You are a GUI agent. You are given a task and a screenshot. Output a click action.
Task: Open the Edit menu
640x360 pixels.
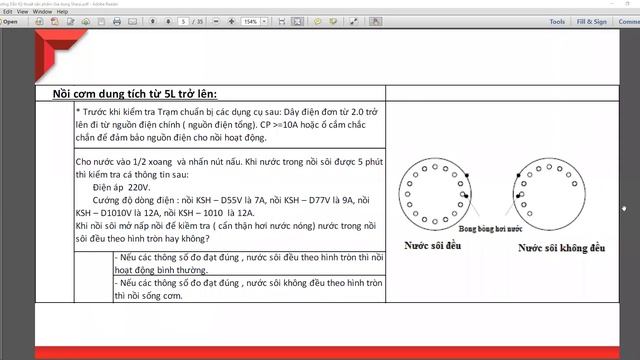(x=7, y=12)
